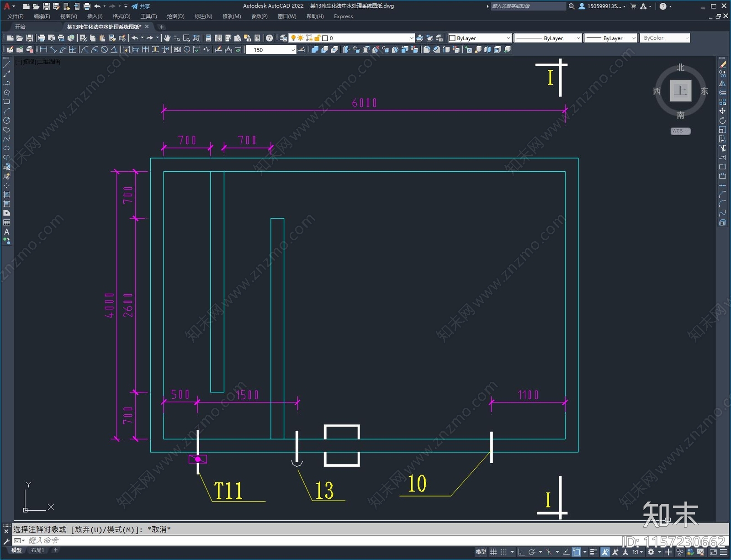Click the Undo arrow in standard toolbar

135,38
